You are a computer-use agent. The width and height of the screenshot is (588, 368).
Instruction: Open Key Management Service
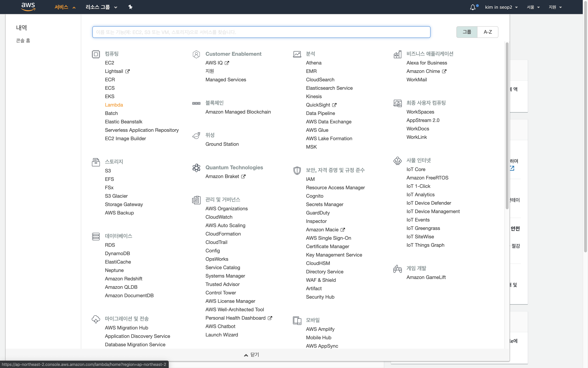(x=334, y=255)
